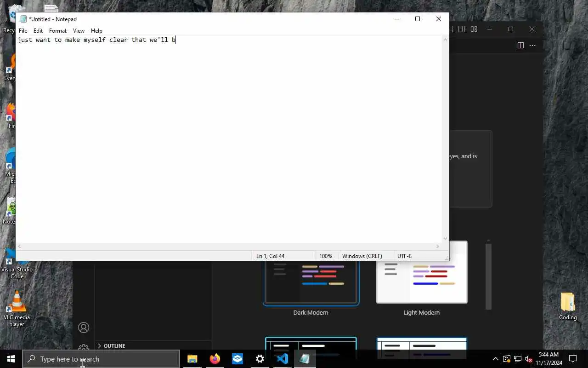Open the Format menu in Notepad

(58, 31)
